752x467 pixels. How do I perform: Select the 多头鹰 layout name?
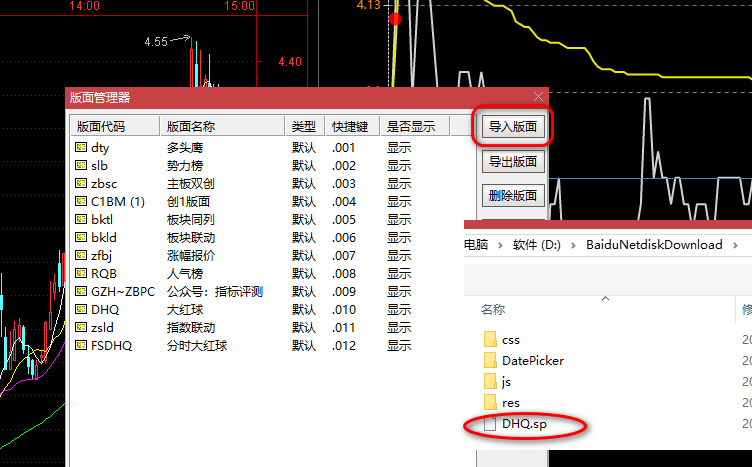point(185,147)
